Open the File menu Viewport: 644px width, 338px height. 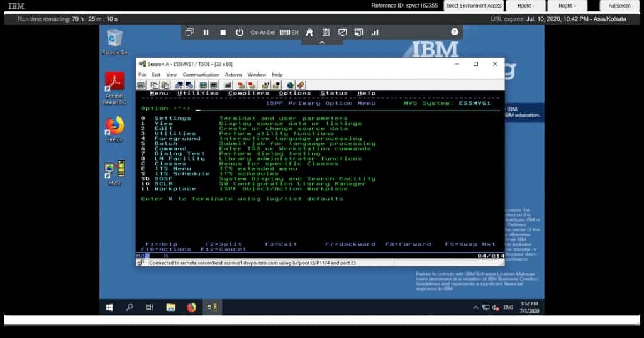[x=142, y=75]
